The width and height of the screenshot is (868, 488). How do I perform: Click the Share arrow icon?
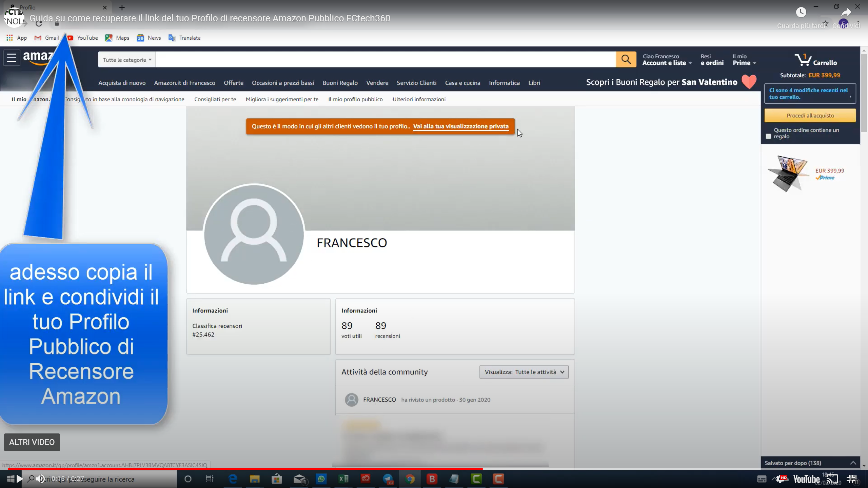(846, 13)
